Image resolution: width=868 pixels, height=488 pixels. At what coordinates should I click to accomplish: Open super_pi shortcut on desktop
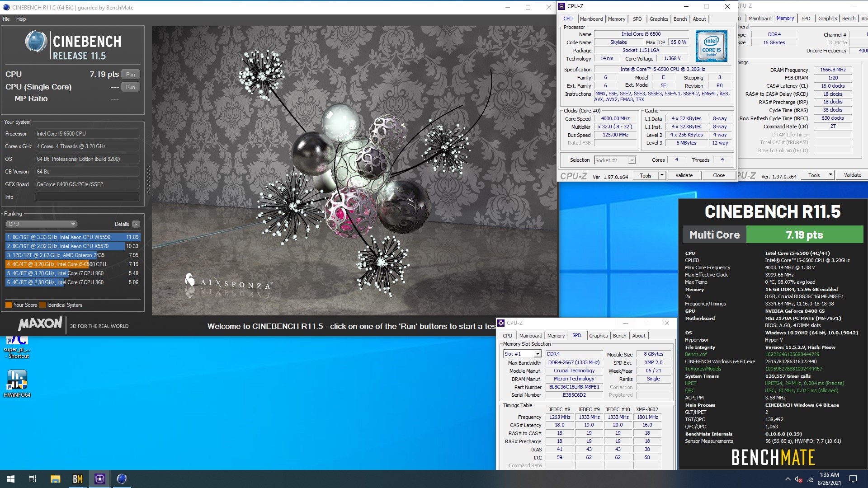[17, 347]
